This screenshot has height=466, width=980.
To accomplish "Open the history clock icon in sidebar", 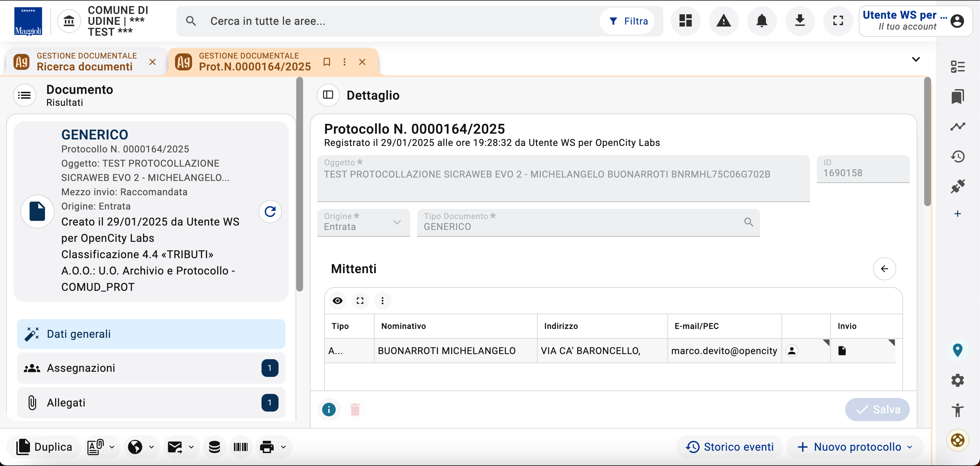I will [957, 156].
